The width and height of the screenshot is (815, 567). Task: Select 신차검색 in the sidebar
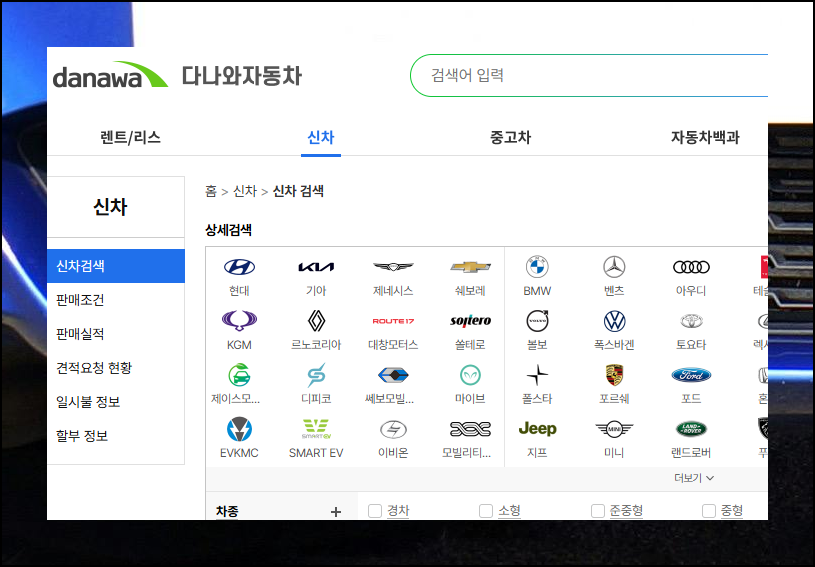pyautogui.click(x=116, y=266)
